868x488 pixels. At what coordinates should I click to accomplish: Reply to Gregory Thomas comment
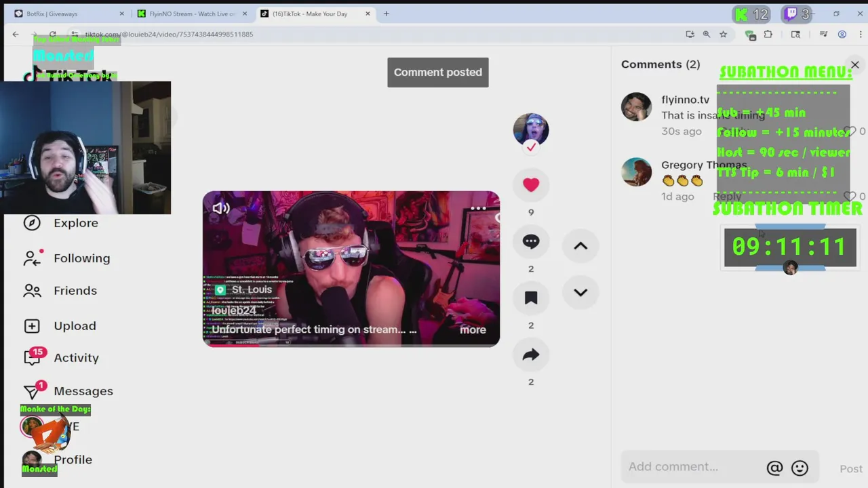[727, 196]
